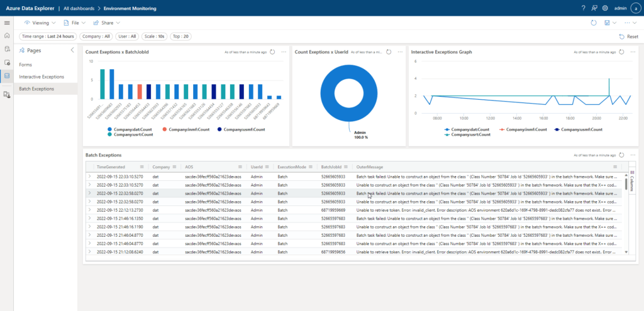This screenshot has width=644, height=311.
Task: Click the Reset filters button
Action: click(x=629, y=36)
